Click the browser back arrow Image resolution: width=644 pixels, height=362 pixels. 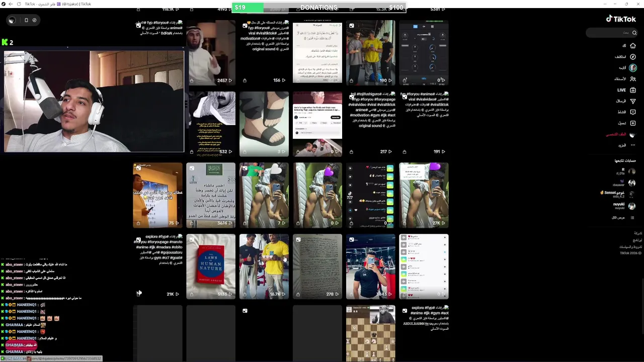11,4
